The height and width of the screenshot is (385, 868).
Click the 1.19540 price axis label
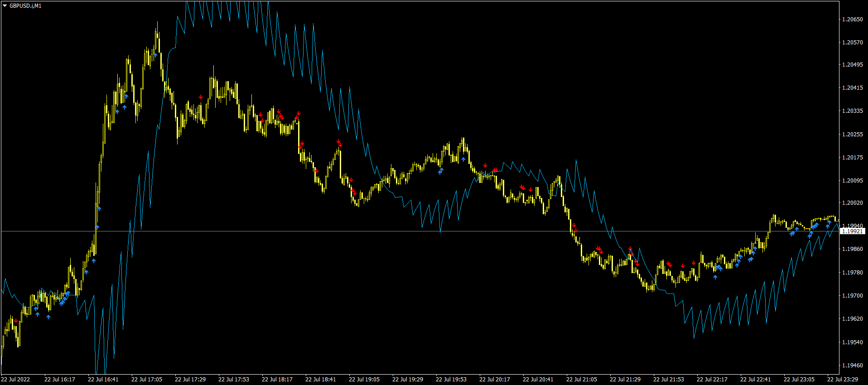(x=853, y=342)
